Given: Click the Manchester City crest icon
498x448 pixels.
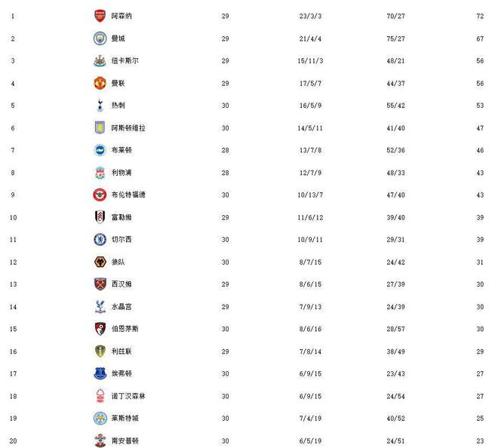Looking at the screenshot, I should coord(100,38).
